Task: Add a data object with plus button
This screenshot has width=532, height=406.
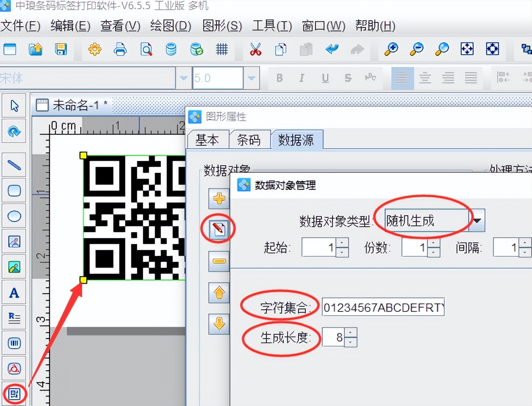Action: coord(219,198)
